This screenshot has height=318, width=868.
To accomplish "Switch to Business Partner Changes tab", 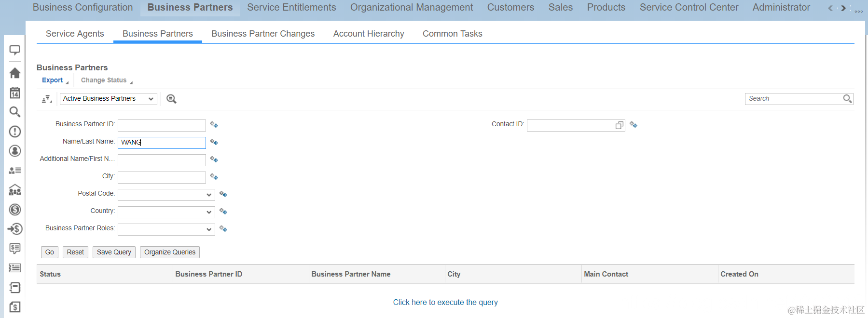I will 263,34.
